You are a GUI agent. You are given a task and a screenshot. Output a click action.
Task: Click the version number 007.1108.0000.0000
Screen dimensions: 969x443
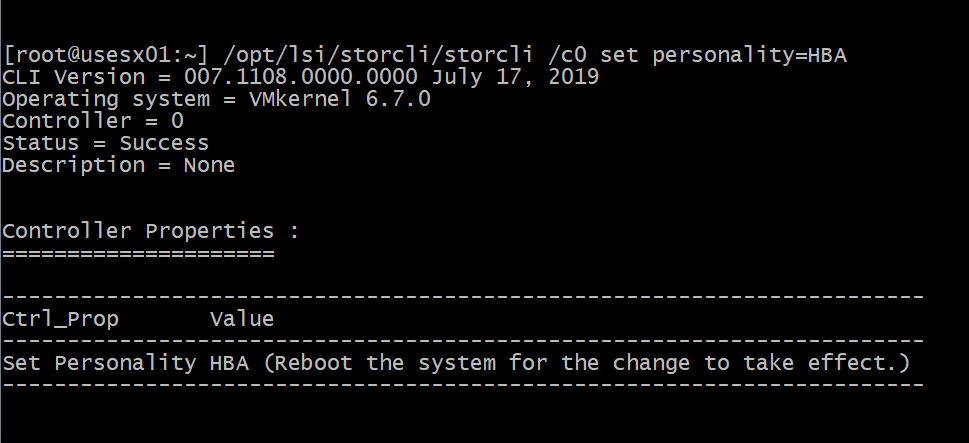[x=300, y=77]
